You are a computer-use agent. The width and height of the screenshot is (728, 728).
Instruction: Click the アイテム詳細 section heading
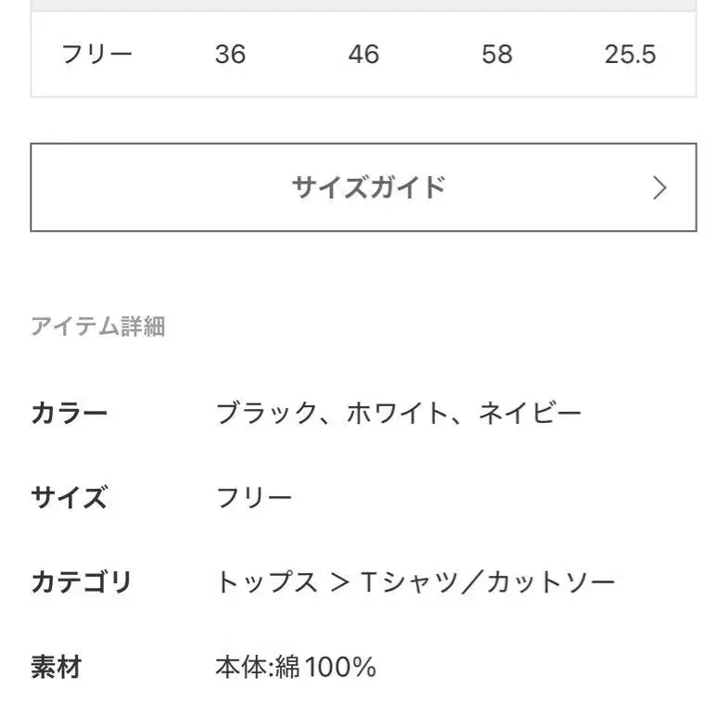(x=98, y=326)
